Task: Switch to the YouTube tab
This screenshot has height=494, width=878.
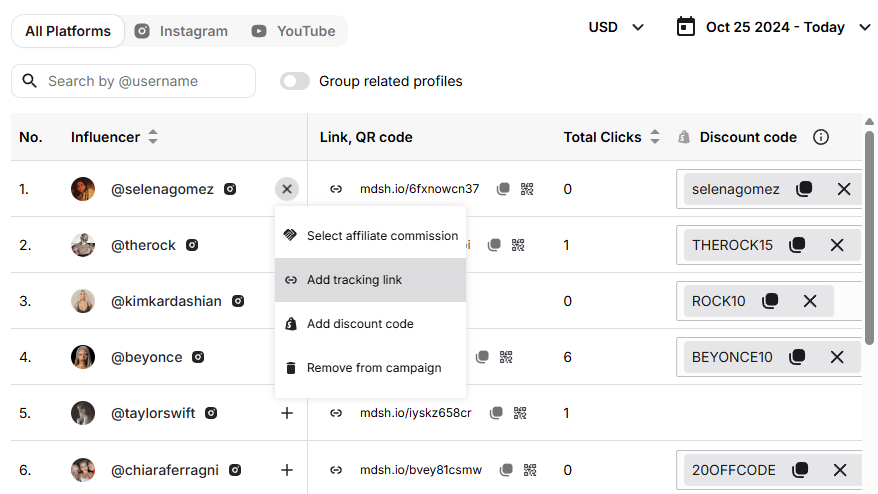Action: [293, 31]
